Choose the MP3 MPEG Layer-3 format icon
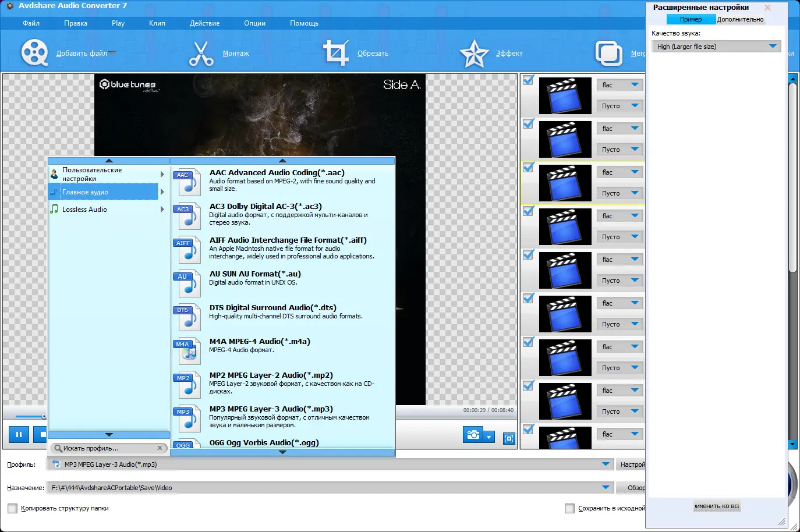800x532 pixels. click(187, 418)
